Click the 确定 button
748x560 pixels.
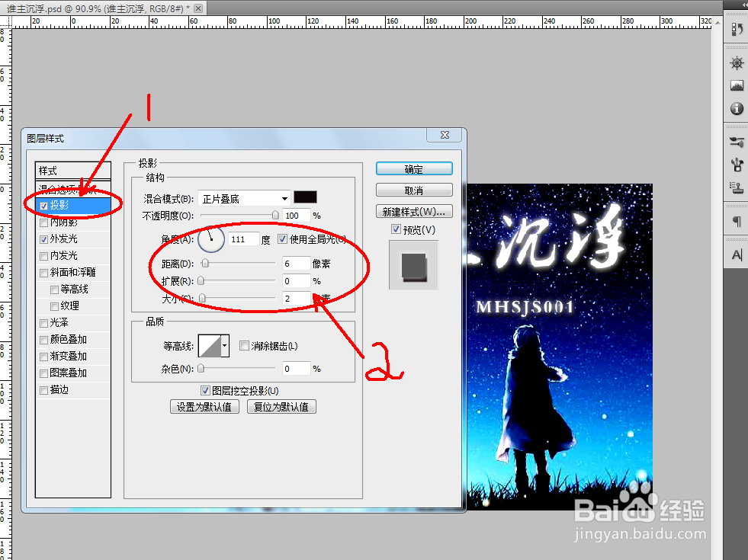tap(414, 168)
